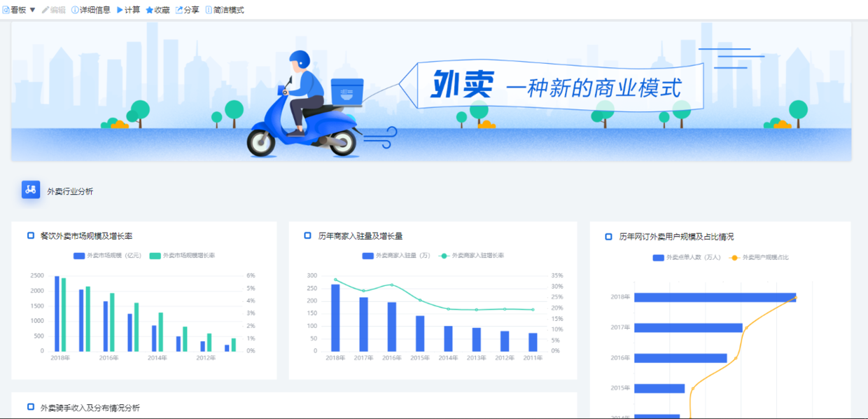Click the chart title 历年商家入驻量及增长量
Screen dimensions: 868x419
(360, 236)
